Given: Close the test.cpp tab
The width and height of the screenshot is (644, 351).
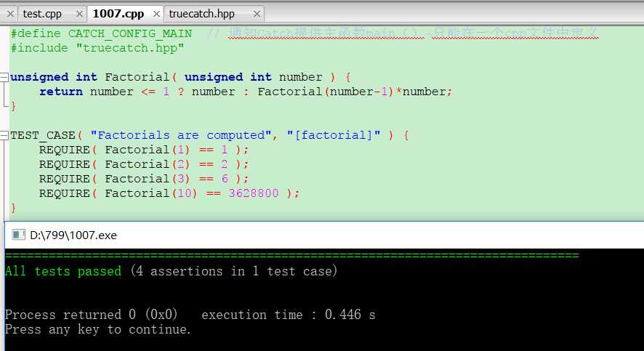Looking at the screenshot, I should [x=79, y=14].
